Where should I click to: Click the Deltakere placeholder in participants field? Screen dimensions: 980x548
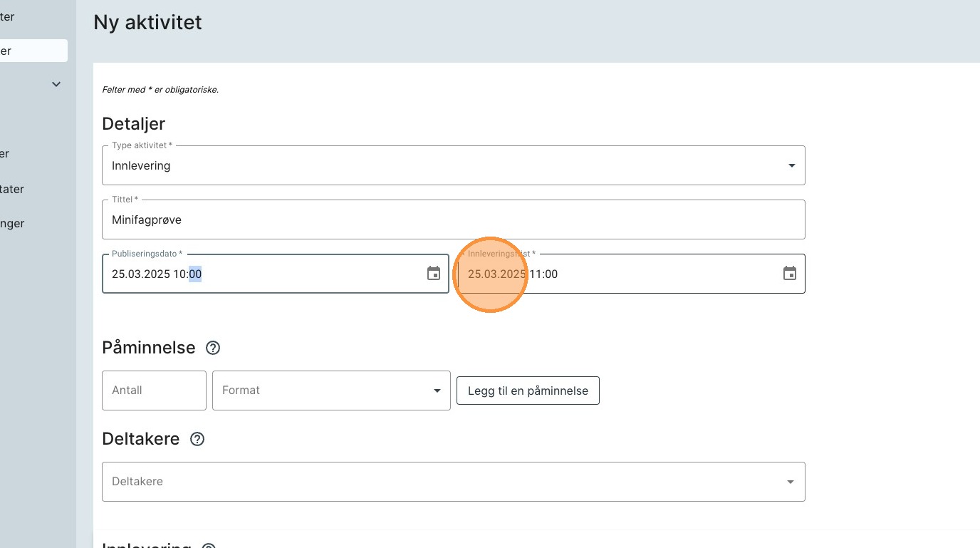[137, 482]
